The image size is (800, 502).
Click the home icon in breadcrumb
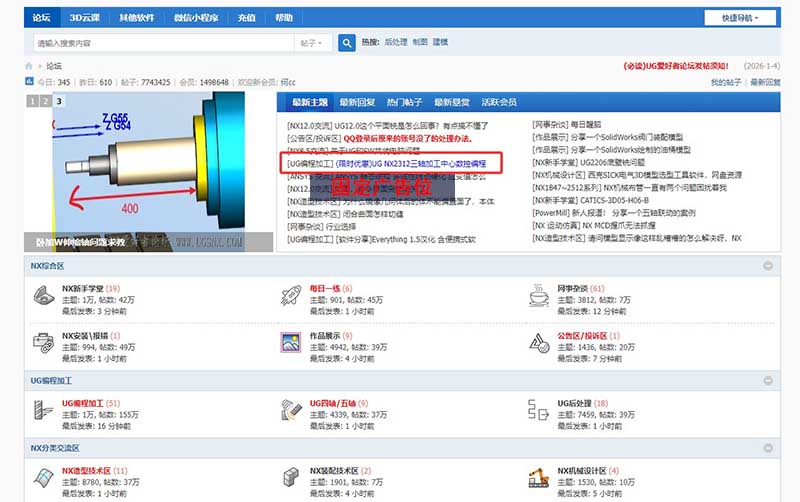tap(30, 66)
